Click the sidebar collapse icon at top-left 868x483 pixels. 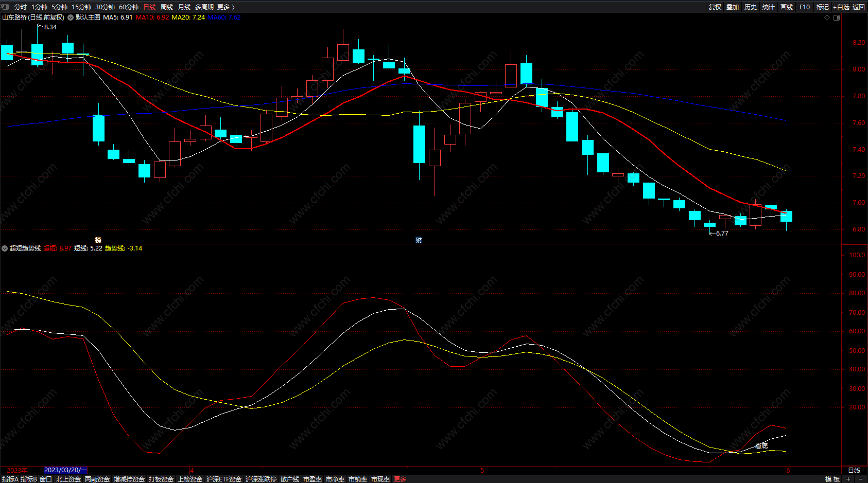[x=5, y=7]
